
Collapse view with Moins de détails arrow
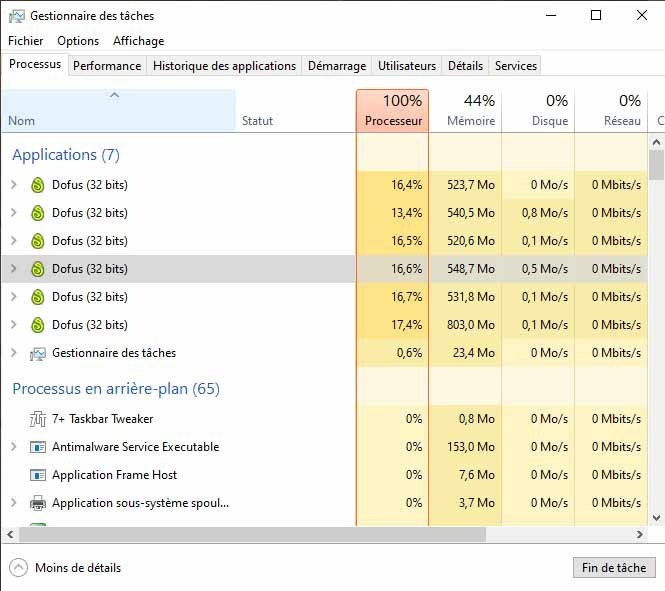tap(18, 567)
